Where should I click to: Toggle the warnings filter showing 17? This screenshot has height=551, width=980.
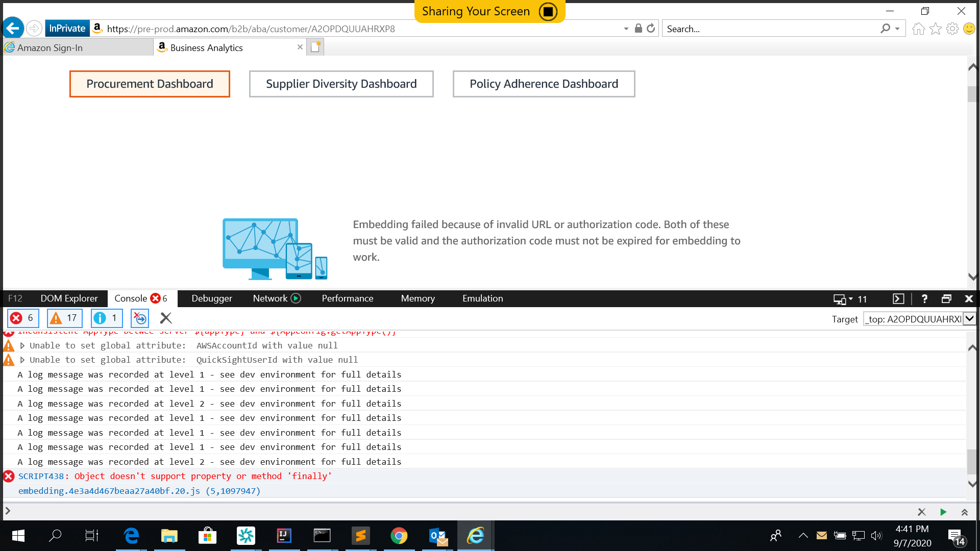pyautogui.click(x=64, y=318)
